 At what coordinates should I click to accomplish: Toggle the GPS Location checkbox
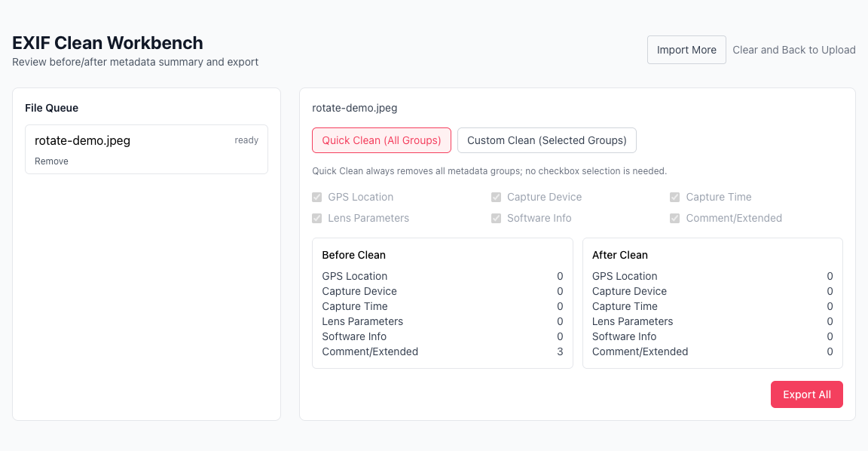[x=317, y=198]
